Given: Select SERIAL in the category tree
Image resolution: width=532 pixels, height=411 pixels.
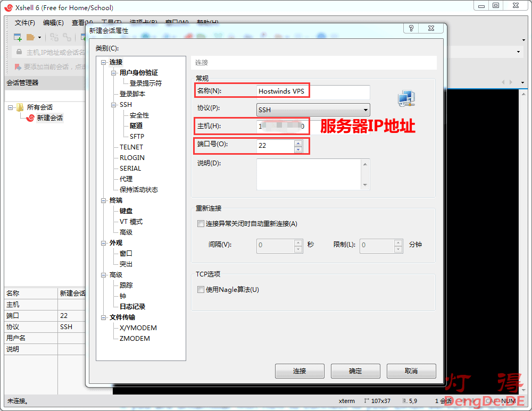Looking at the screenshot, I should pos(130,169).
